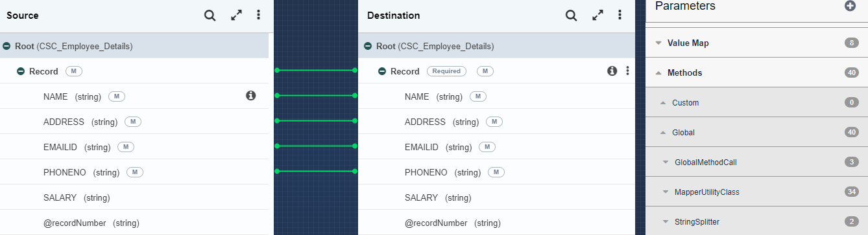Search fields in the Source panel
Viewport: 868px width, 235px height.
click(x=210, y=16)
